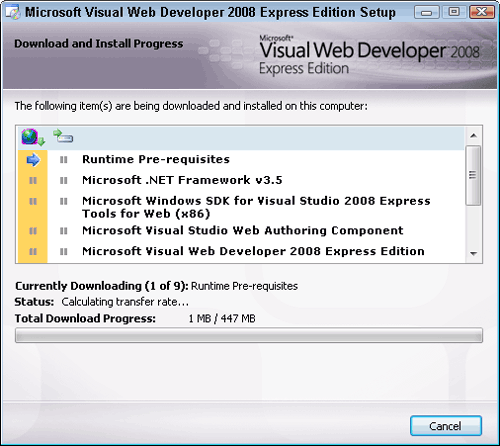
Task: Click the setup window title bar icon
Action: 13,13
